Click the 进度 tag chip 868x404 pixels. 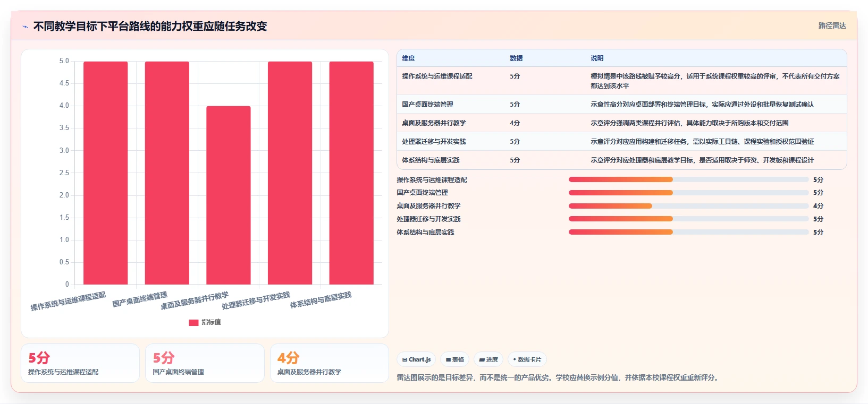click(x=488, y=359)
